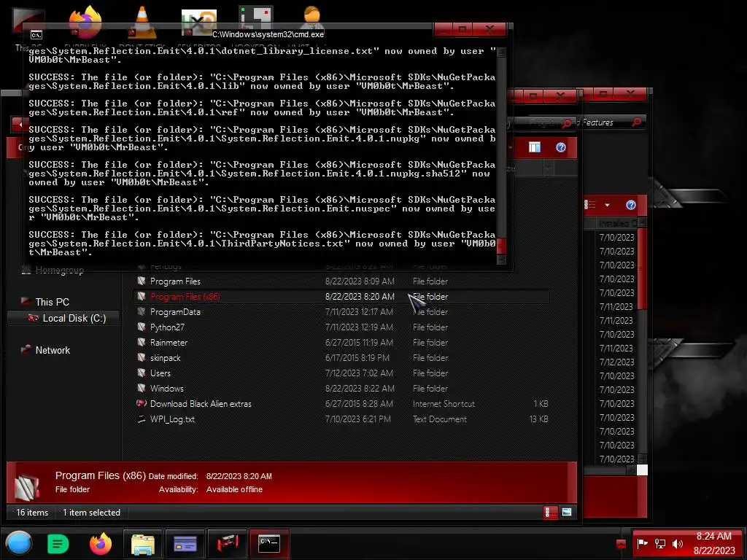Change view icon in Programs and Features

tap(590, 205)
